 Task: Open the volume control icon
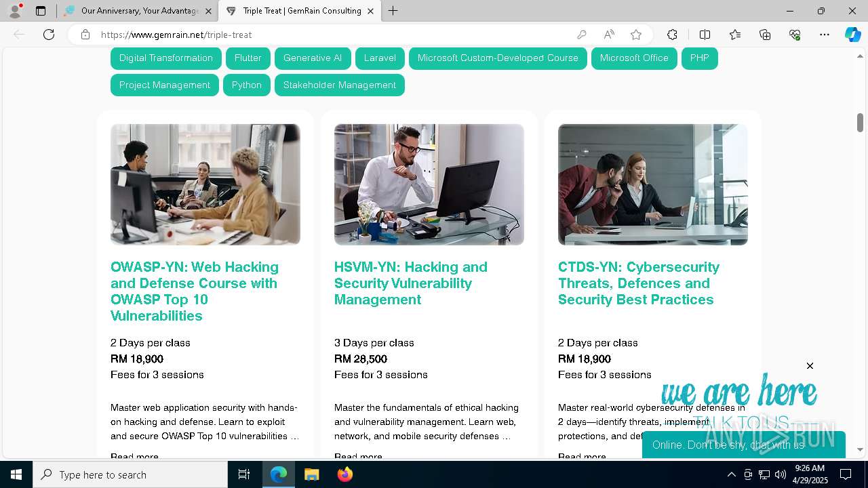pos(781,474)
